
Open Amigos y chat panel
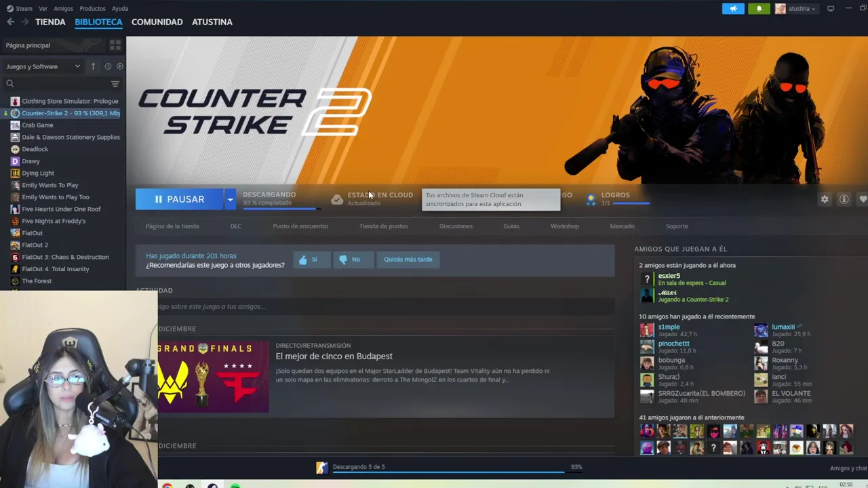848,468
